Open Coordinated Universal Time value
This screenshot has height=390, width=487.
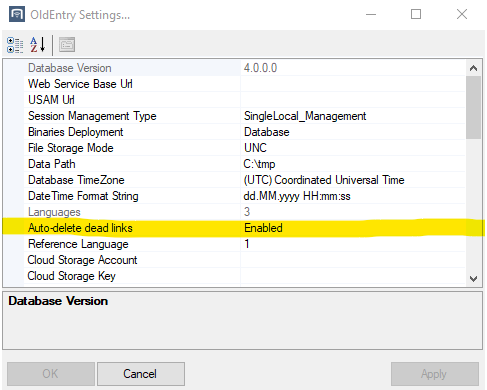click(x=353, y=180)
